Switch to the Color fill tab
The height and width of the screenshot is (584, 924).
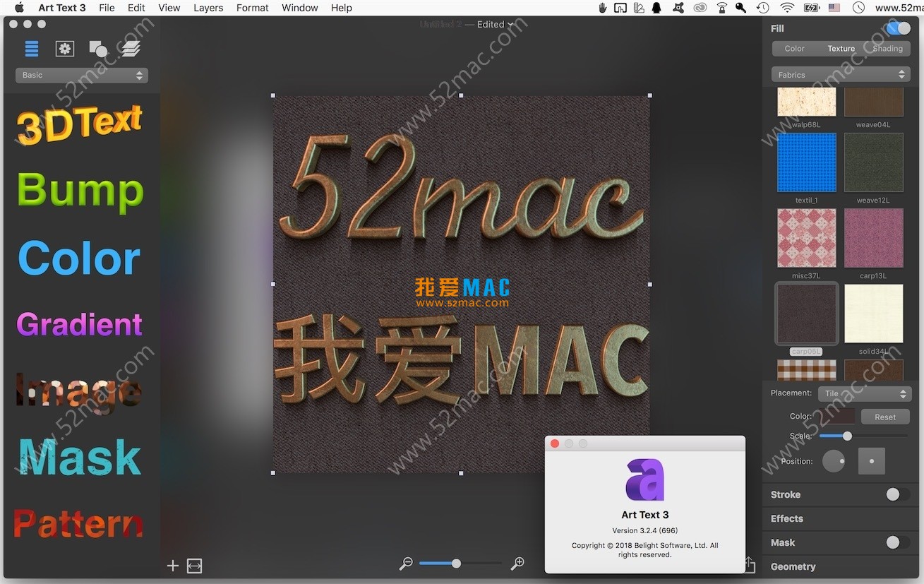tap(795, 49)
